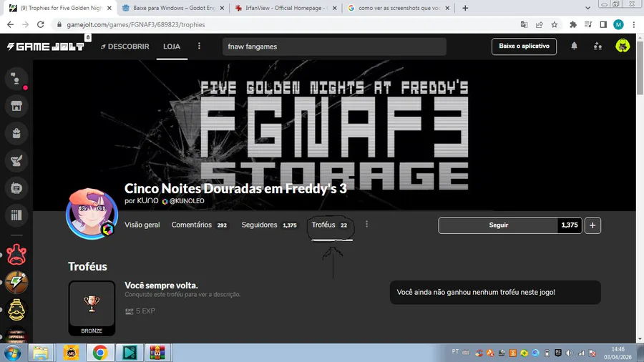644x362 pixels.
Task: Click the game developer avatar image
Action: point(92,213)
